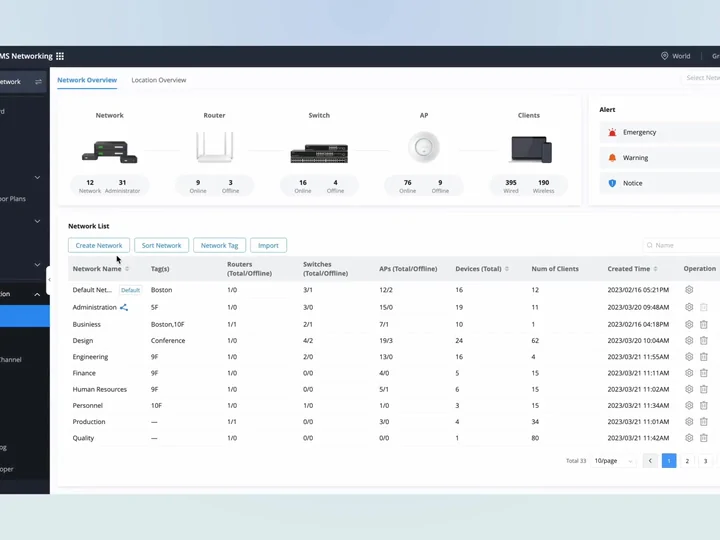Delete the Quality network via trash icon

703,438
